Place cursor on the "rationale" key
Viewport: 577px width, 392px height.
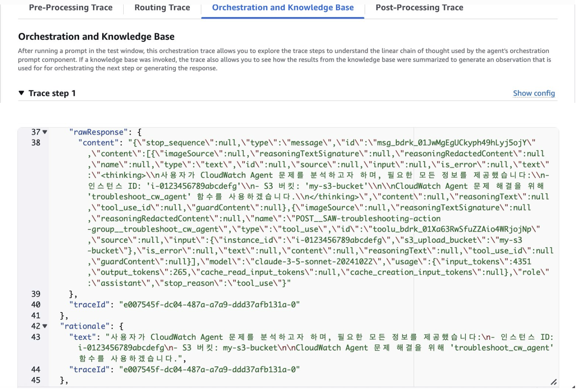(x=85, y=326)
